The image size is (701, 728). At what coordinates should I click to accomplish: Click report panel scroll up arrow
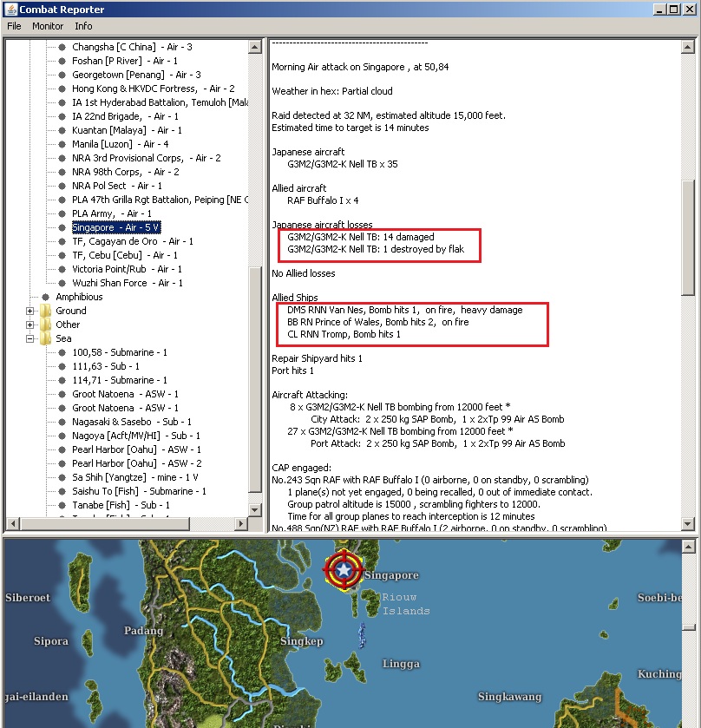point(687,47)
